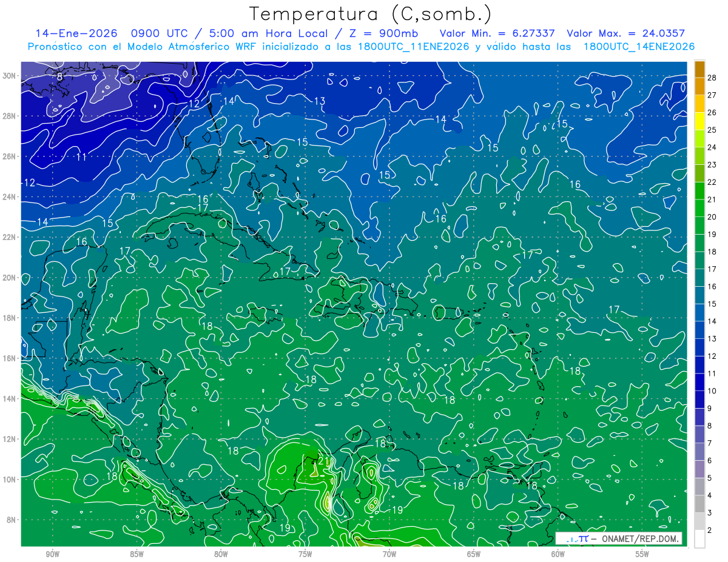Click the legend scale value 28
This screenshot has height=562, width=728.
click(712, 78)
